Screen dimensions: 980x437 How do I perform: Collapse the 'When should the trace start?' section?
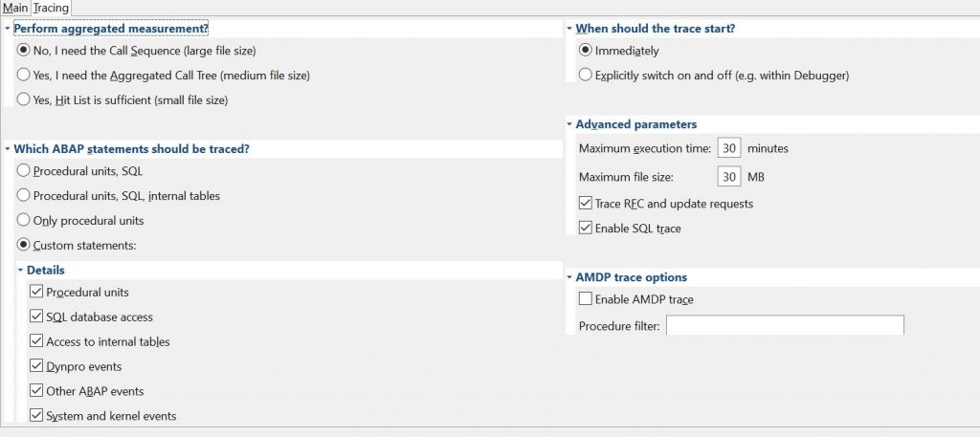pos(569,29)
